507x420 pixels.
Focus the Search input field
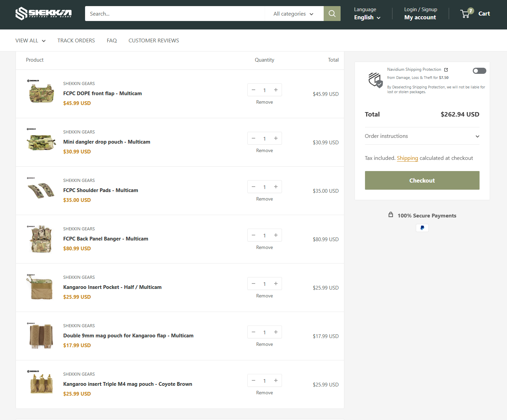pos(175,14)
